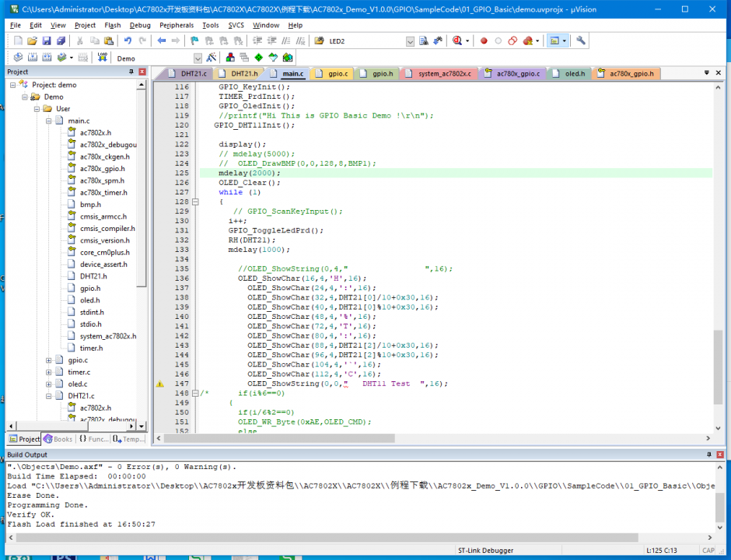This screenshot has width=731, height=560.
Task: Select bmp.h in the project tree
Action: pos(90,205)
